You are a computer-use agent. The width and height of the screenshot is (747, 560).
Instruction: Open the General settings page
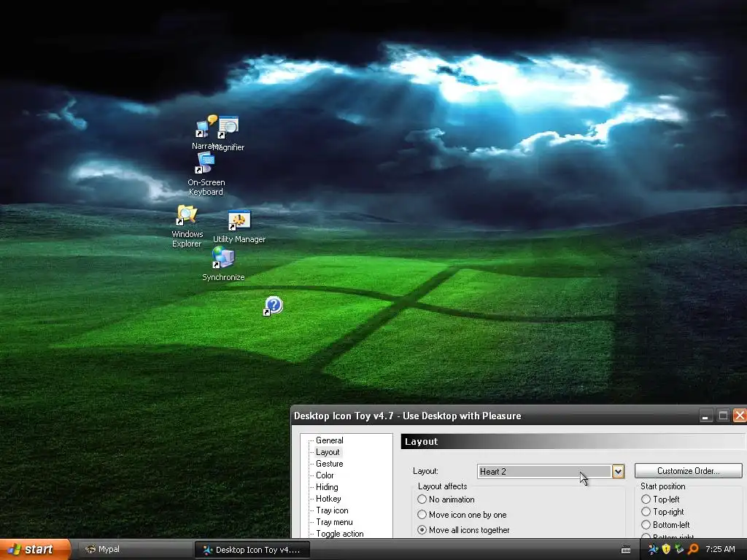329,440
